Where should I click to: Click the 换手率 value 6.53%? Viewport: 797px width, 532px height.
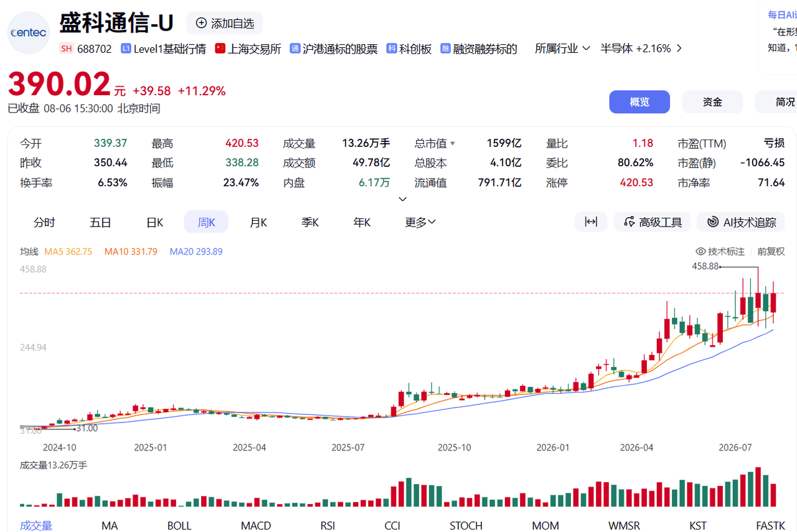coord(112,183)
